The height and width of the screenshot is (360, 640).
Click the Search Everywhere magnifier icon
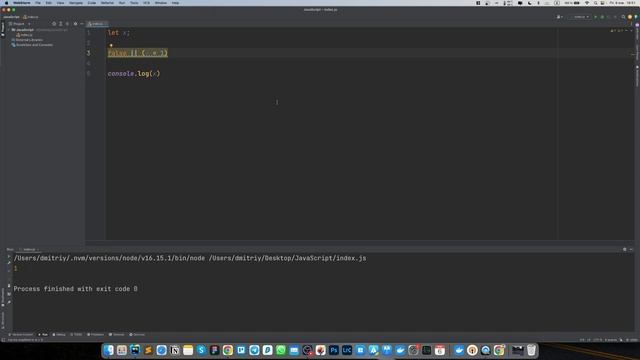[623, 17]
